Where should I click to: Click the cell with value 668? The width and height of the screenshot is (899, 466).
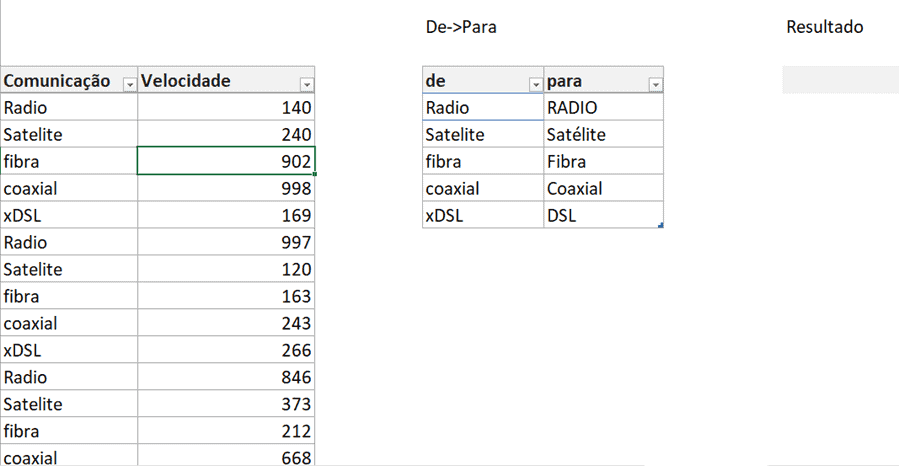[226, 456]
